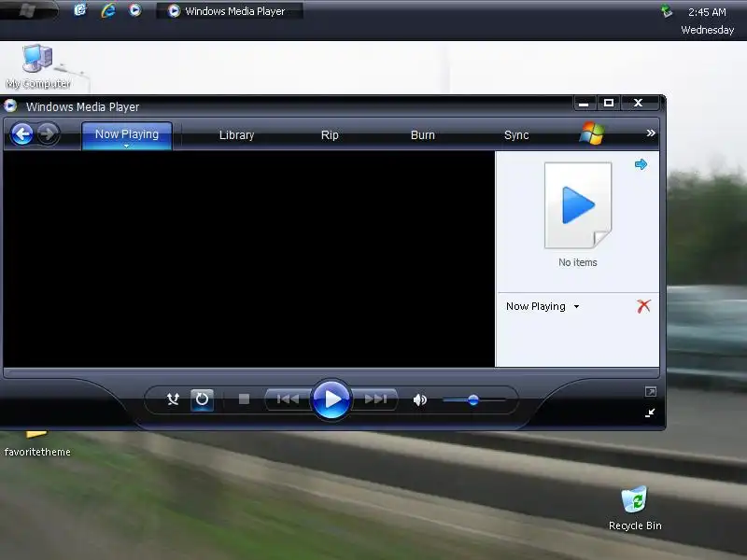This screenshot has width=747, height=560.
Task: Select Windows Media Player taskbar button
Action: 229,11
